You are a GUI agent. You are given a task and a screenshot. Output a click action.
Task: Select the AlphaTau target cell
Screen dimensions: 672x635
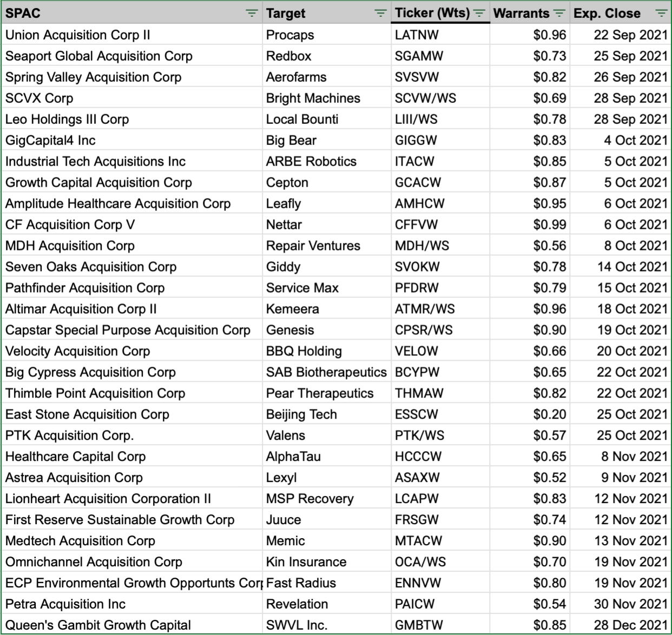[327, 457]
